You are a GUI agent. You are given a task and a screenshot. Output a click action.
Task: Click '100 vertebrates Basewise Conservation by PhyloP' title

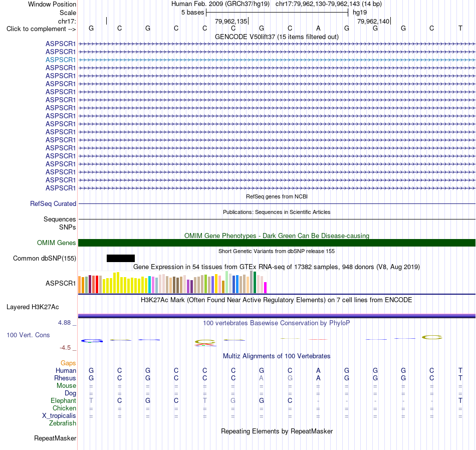(277, 323)
